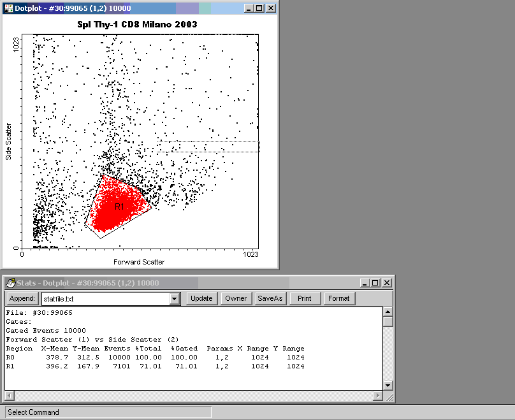This screenshot has width=515, height=420.
Task: Click the dotted rectangle region in plot
Action: [208, 147]
